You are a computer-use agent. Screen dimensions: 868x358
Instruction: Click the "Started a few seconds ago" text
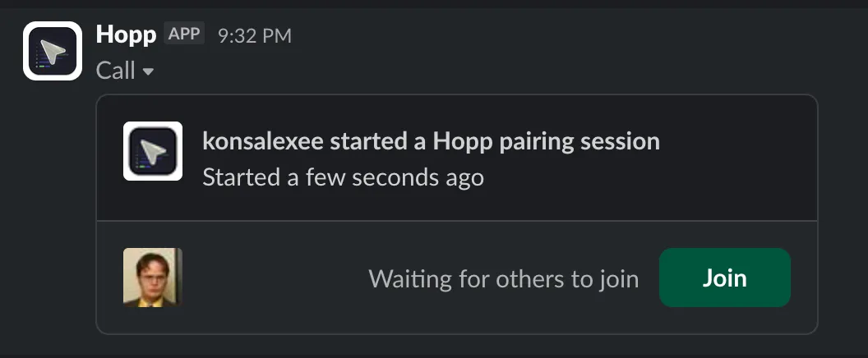coord(343,177)
